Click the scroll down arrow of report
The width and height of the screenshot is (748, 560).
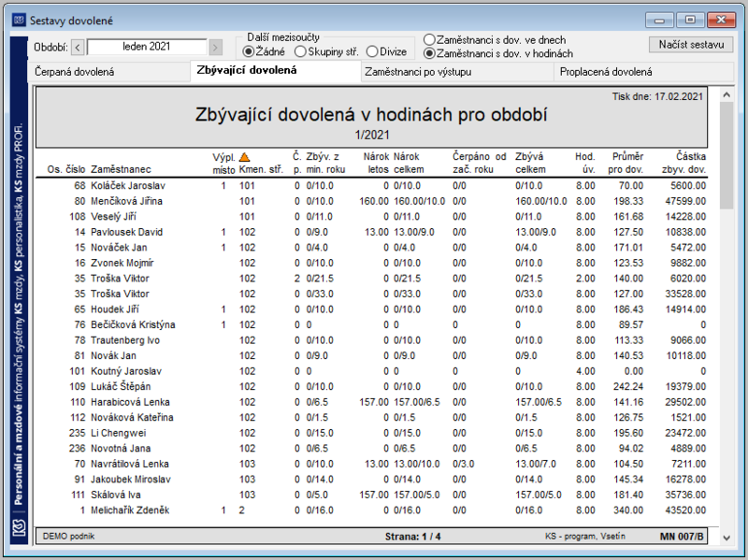pyautogui.click(x=726, y=538)
